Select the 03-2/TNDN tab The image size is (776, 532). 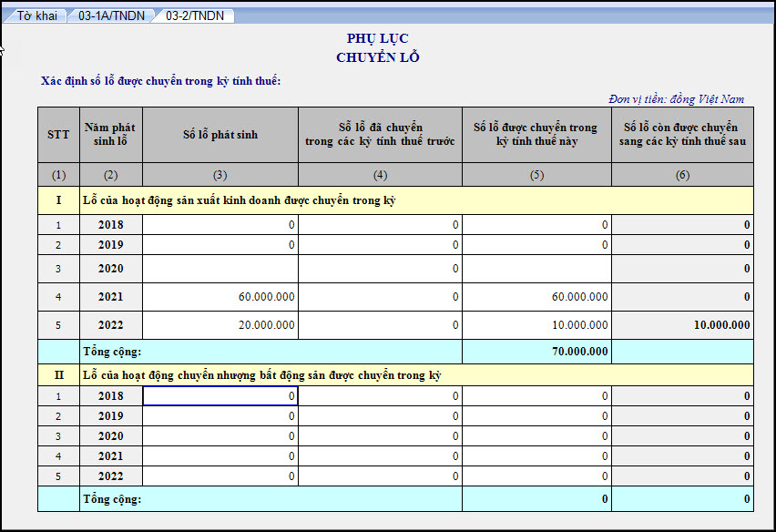194,15
